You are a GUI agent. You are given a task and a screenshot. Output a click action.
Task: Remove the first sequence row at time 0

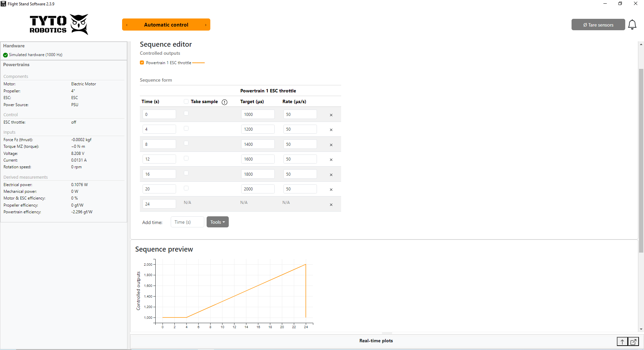[331, 115]
